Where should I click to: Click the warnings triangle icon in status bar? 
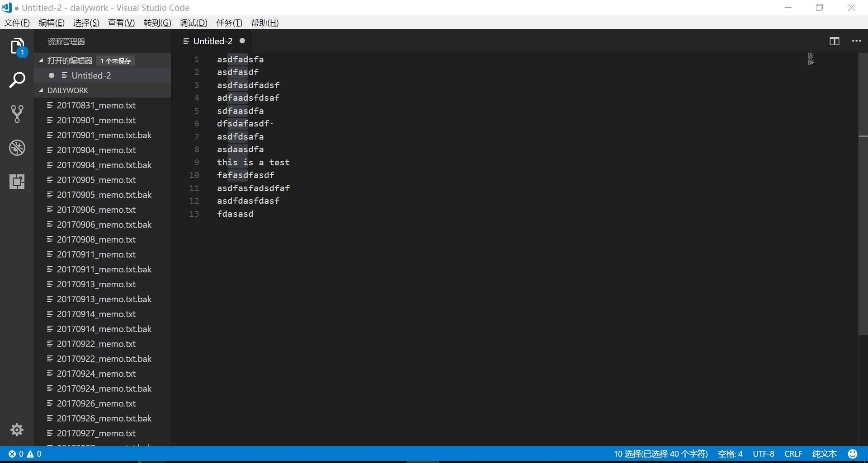pyautogui.click(x=30, y=454)
